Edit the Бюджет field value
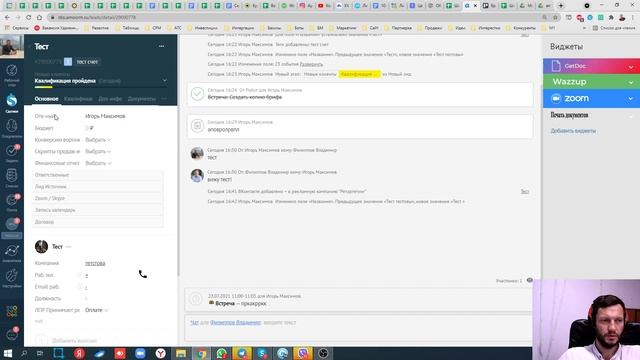This screenshot has width=640, height=360. pos(89,128)
